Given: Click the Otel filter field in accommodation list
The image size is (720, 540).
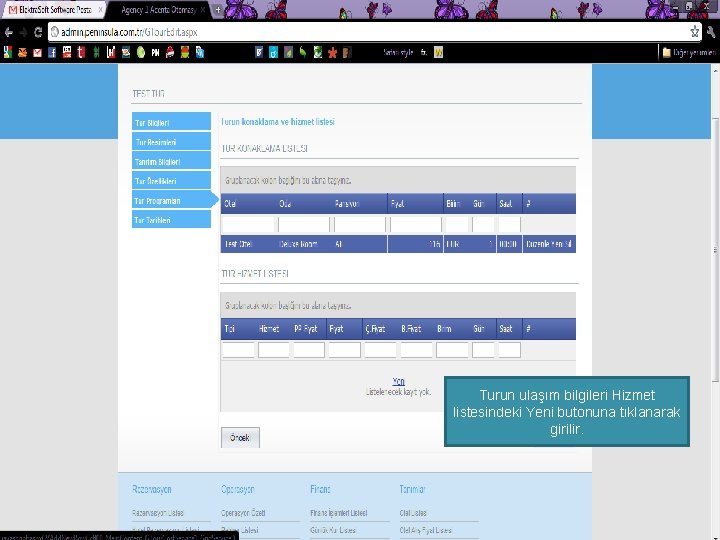Looking at the screenshot, I should (x=248, y=225).
